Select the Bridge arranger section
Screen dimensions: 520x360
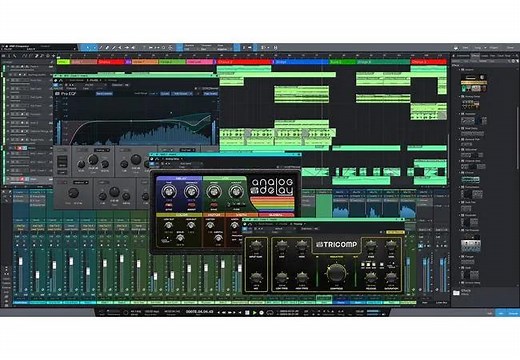(301, 62)
